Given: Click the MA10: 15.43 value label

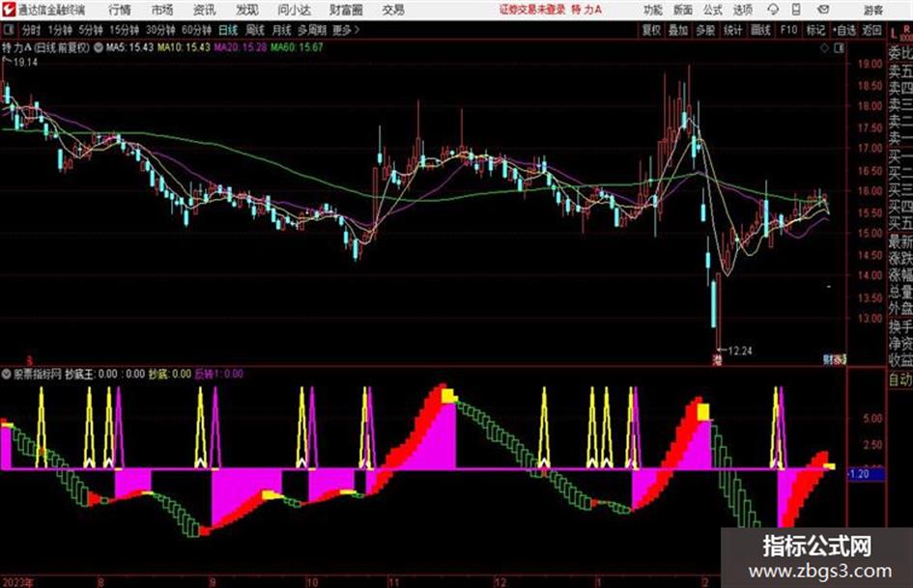Looking at the screenshot, I should (x=184, y=47).
